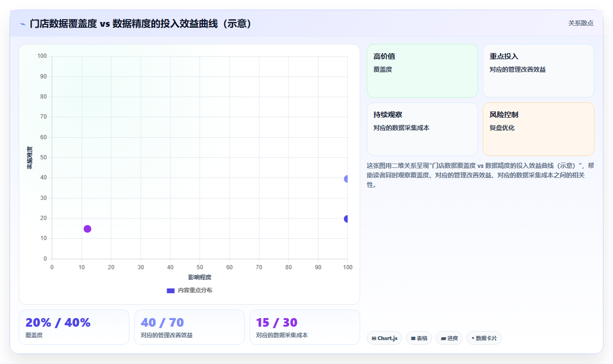Click 对应的数据采集成本 under the 15 / 30 stat
Image resolution: width=613 pixels, height=364 pixels.
pyautogui.click(x=282, y=335)
